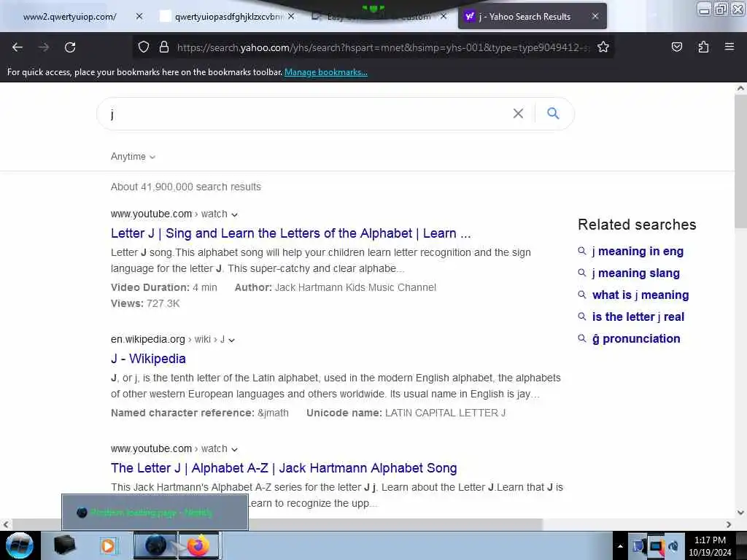Expand the second youtube.com result options arrow
This screenshot has width=747, height=560.
point(234,449)
